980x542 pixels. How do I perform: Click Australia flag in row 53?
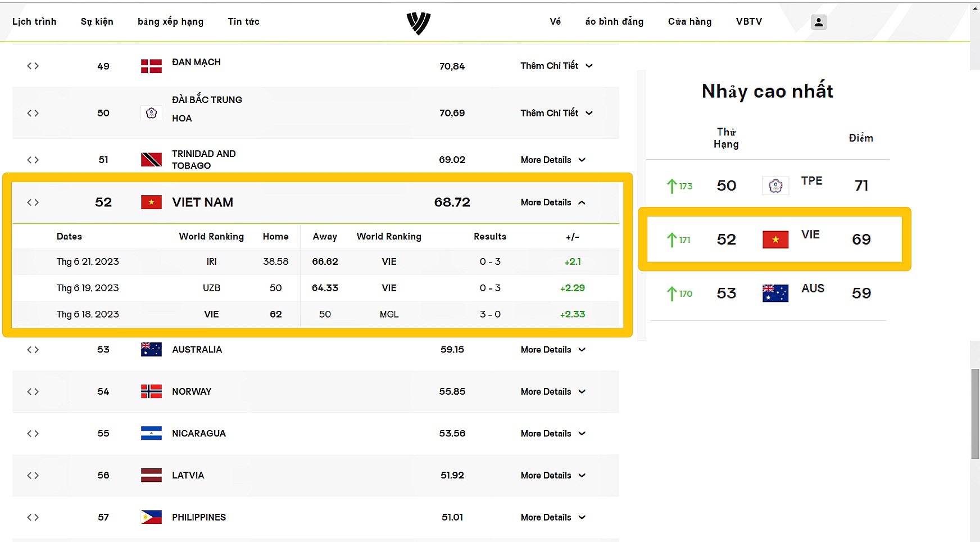pos(151,350)
